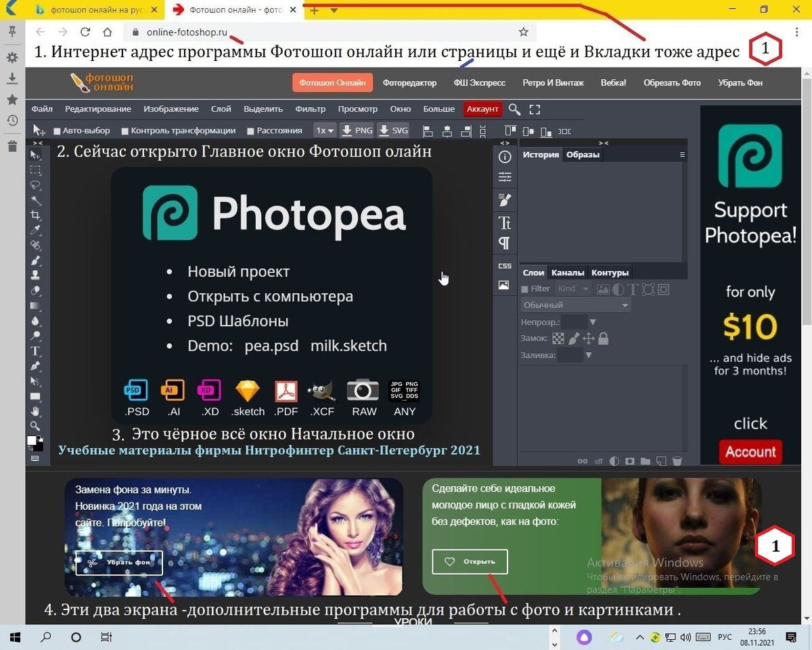Select the Blur tool
The width and height of the screenshot is (812, 650).
tap(36, 321)
